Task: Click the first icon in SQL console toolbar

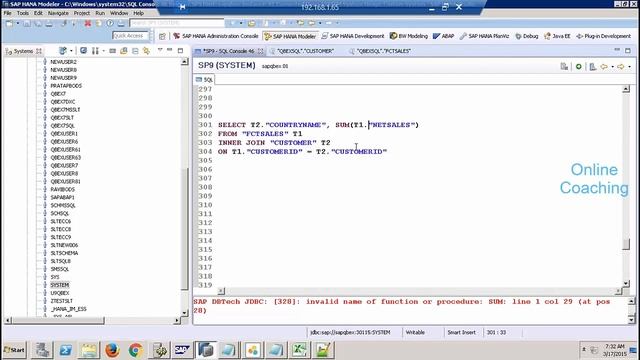Action: click(564, 66)
